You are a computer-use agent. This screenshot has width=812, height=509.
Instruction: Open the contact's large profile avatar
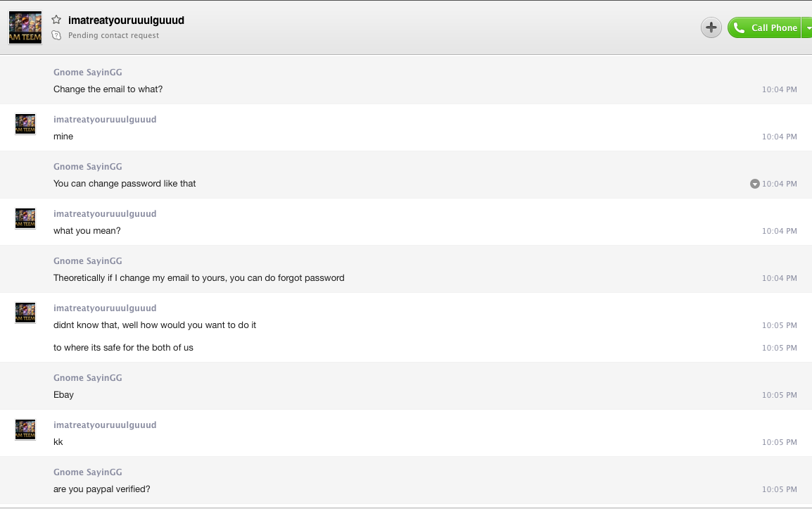tap(25, 27)
